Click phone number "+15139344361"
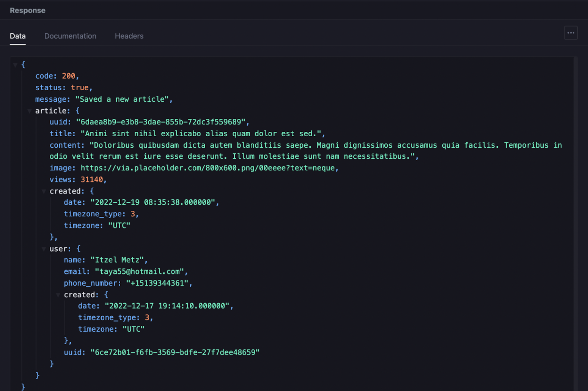 pos(157,283)
